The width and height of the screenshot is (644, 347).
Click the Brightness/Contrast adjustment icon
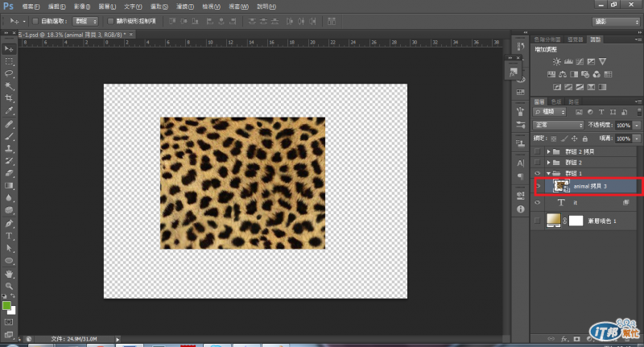pyautogui.click(x=555, y=61)
